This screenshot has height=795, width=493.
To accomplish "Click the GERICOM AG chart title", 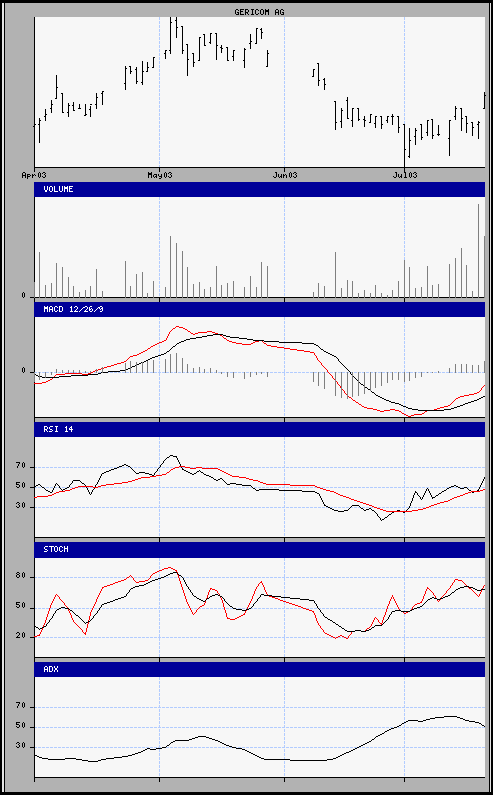I will pos(259,12).
